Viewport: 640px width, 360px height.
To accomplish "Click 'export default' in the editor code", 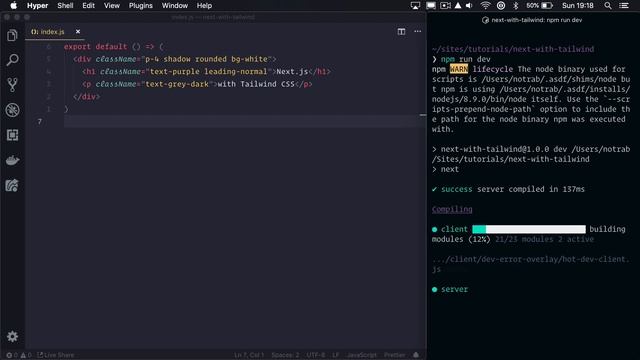I will [95, 47].
